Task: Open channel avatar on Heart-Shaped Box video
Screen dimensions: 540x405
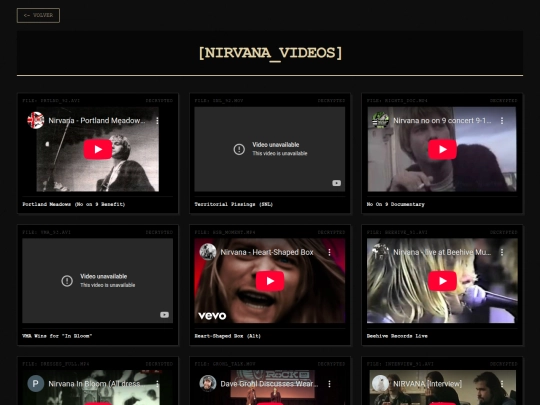Action: (208, 252)
